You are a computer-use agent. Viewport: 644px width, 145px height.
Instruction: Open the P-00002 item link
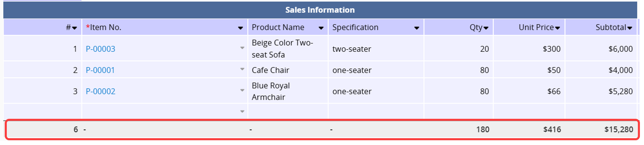point(100,91)
